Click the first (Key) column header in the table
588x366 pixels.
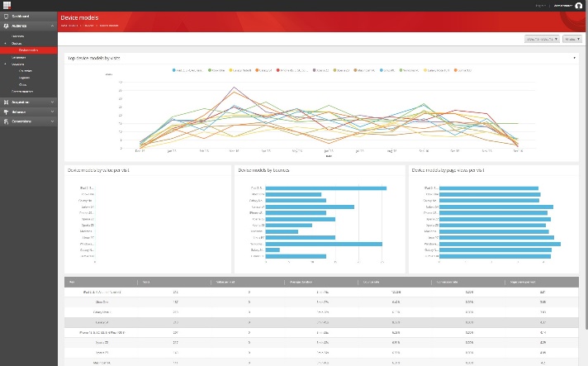click(101, 282)
